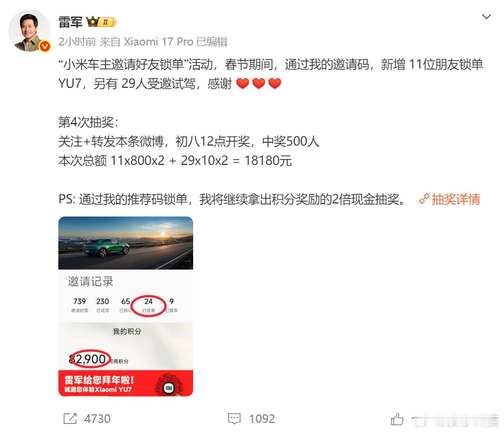Click the 2小时前 post timestamp
504x432 pixels.
pyautogui.click(x=77, y=42)
